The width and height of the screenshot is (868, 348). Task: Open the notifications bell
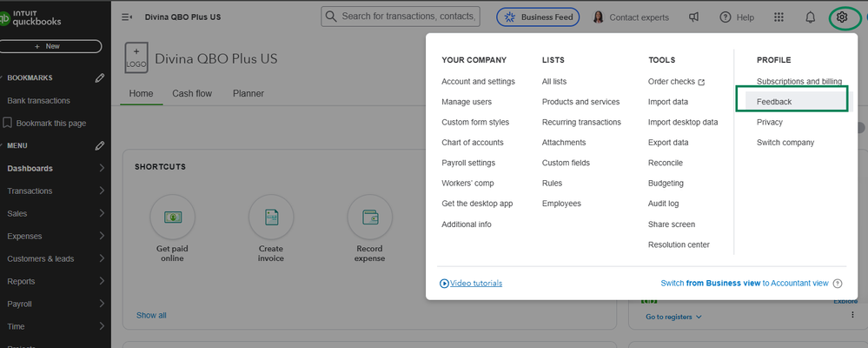811,17
